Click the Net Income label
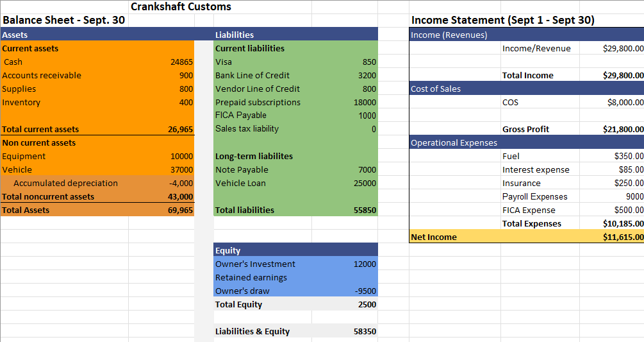This screenshot has width=644, height=342. pyautogui.click(x=434, y=237)
